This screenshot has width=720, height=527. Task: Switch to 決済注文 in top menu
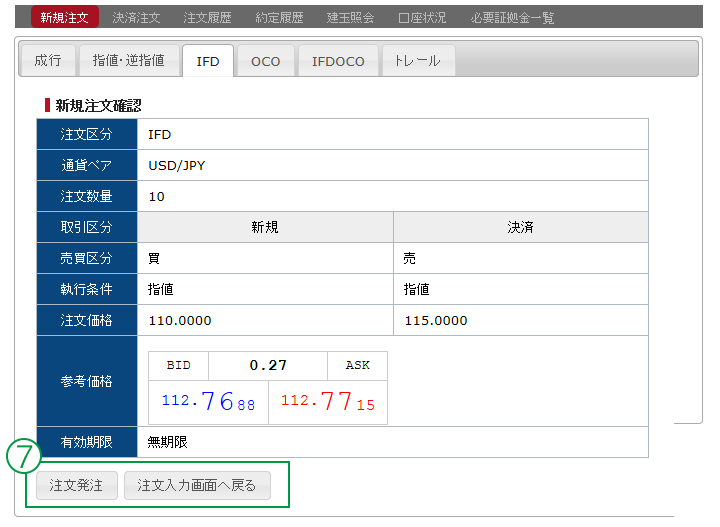[136, 18]
